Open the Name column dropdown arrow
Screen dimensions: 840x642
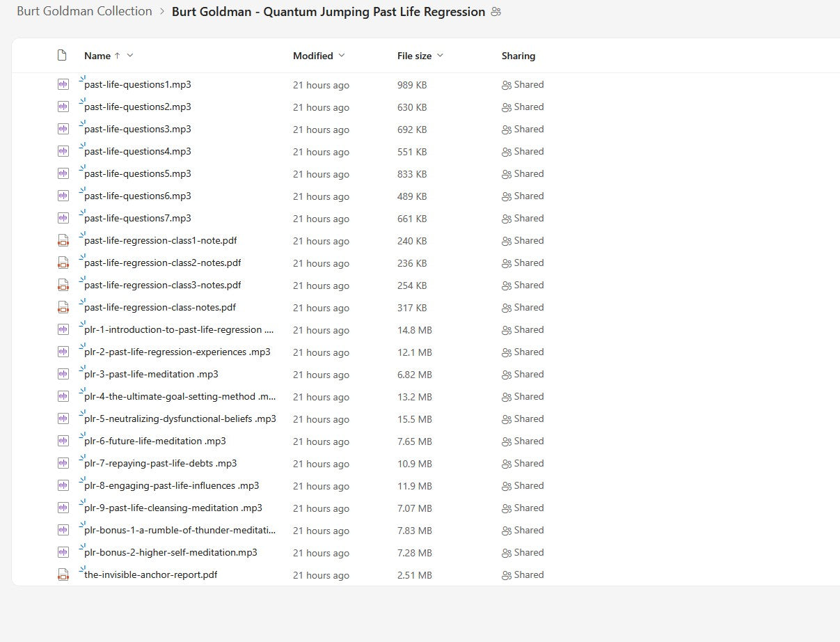coord(130,56)
